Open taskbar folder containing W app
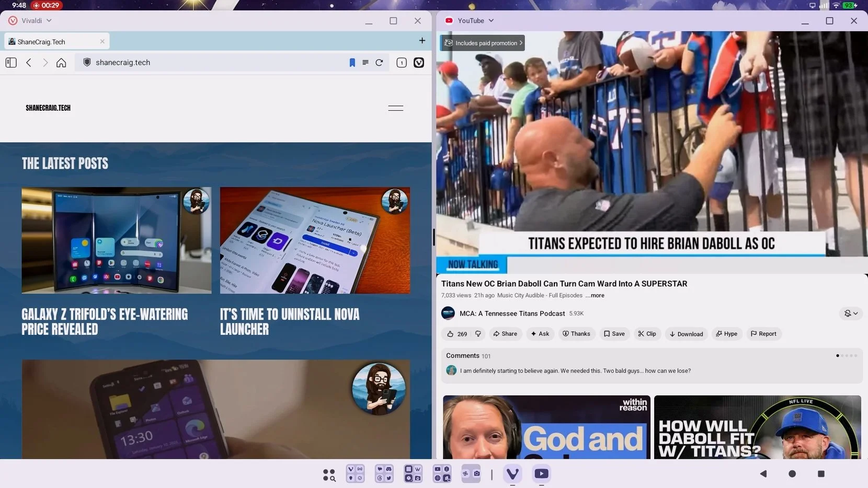This screenshot has width=868, height=488. (413, 474)
